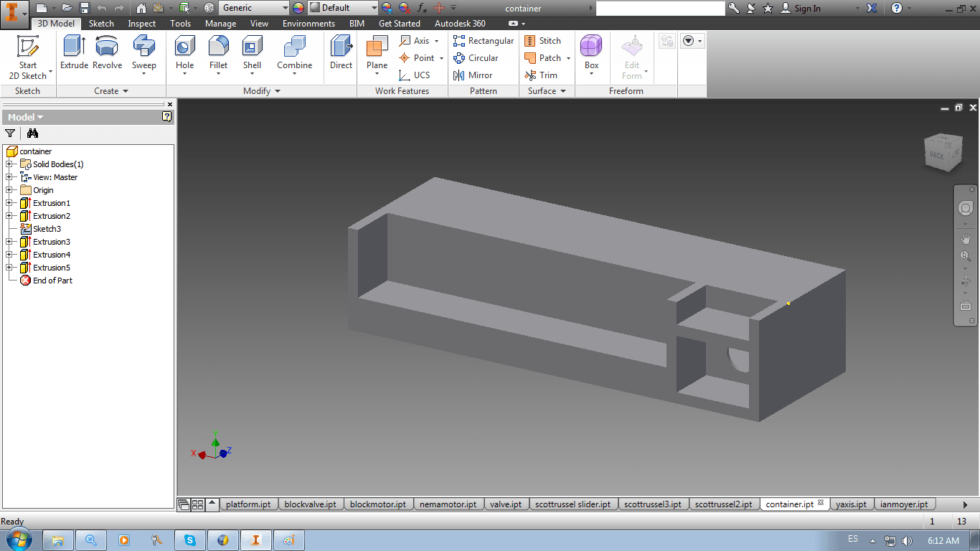Click the volume icon in system tray
This screenshot has height=551, width=980.
[907, 540]
